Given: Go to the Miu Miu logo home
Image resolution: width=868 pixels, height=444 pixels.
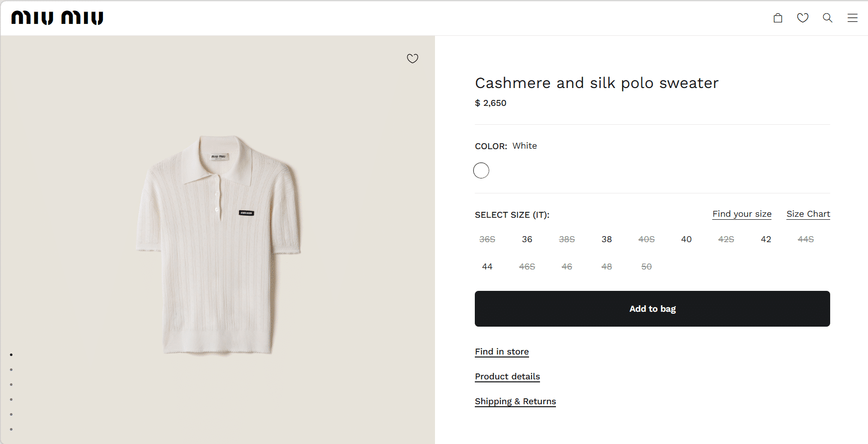Looking at the screenshot, I should pyautogui.click(x=57, y=18).
